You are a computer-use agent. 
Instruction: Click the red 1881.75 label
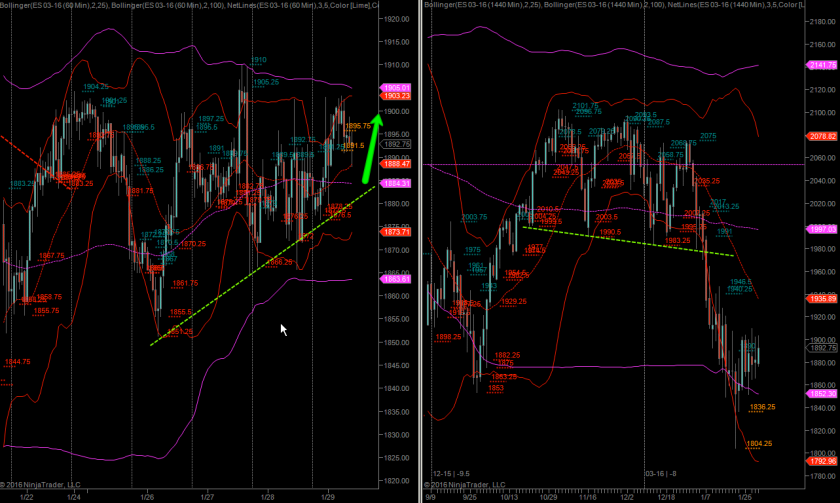point(140,191)
